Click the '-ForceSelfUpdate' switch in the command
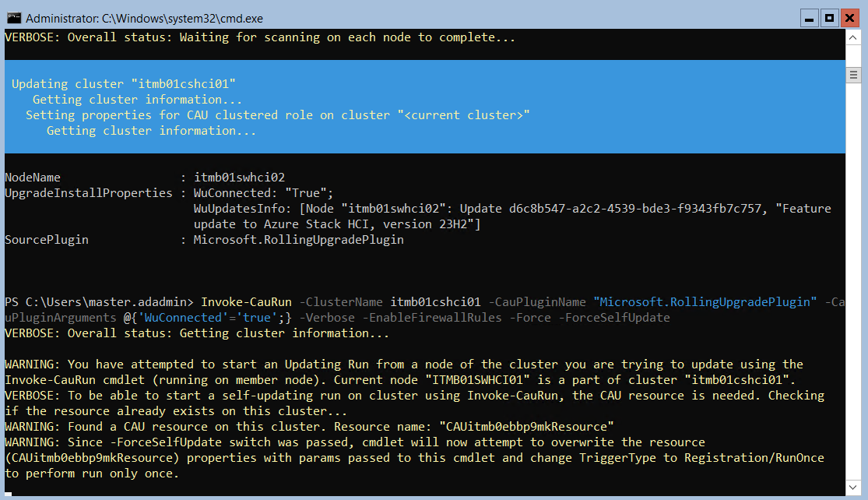The image size is (868, 500). click(x=614, y=317)
